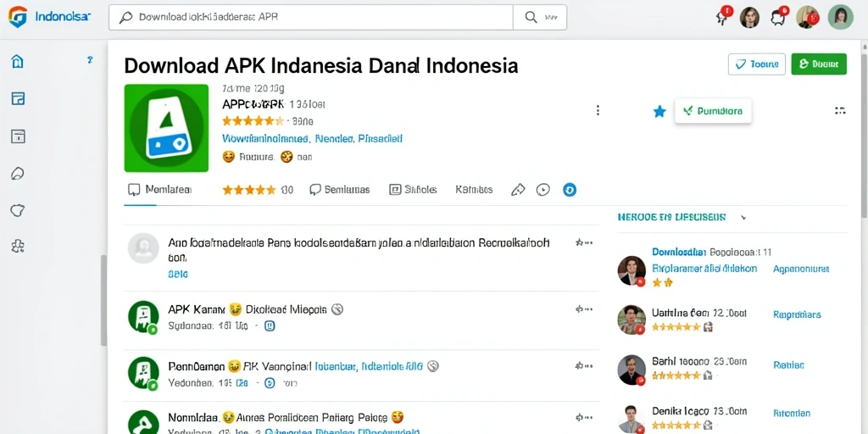Switch to the Nemlatea tab
Screen dimensions: 868x434
[160, 190]
